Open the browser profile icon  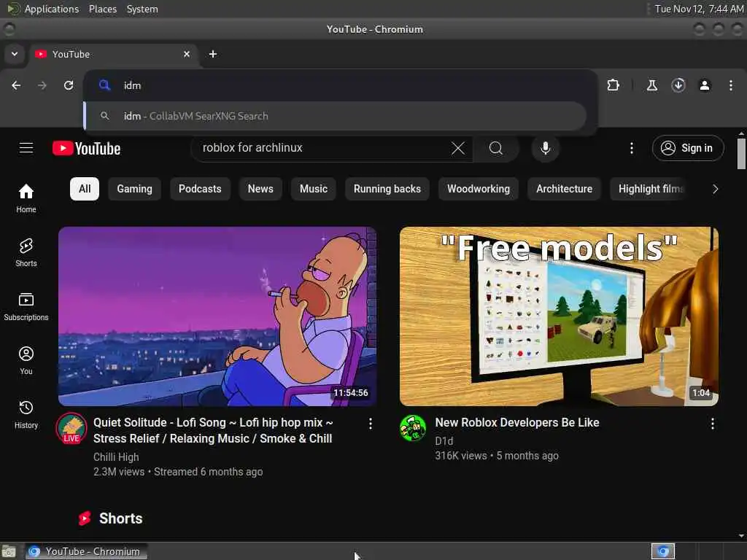[705, 85]
